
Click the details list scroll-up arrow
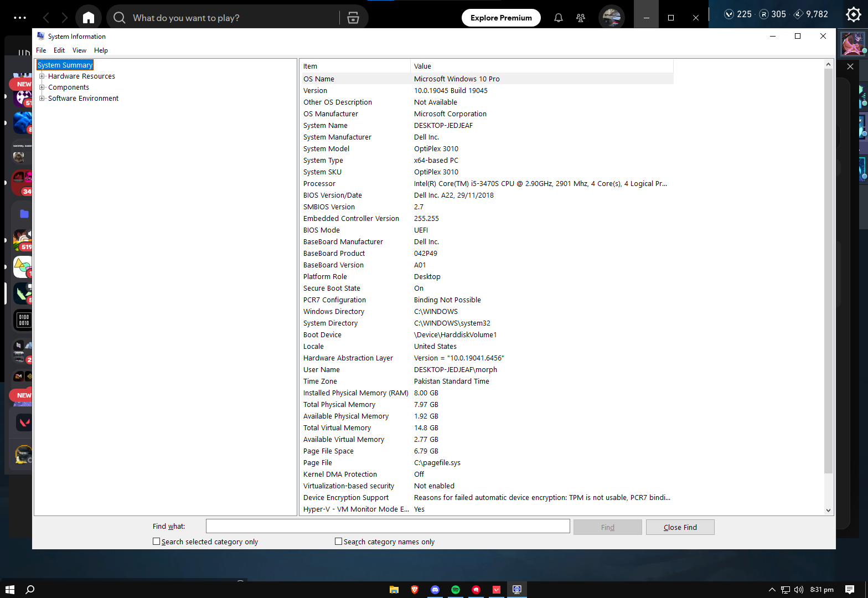tap(828, 65)
